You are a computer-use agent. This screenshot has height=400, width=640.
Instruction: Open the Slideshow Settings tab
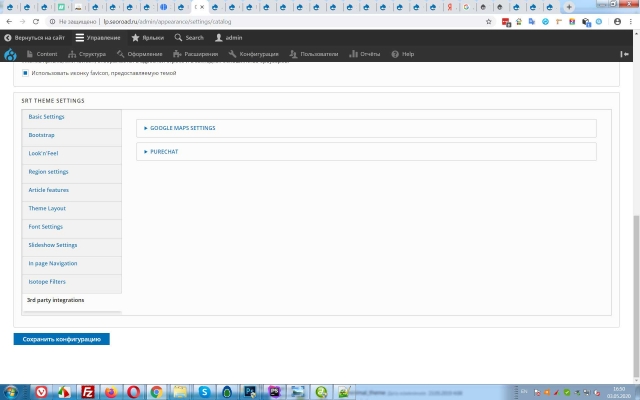(x=52, y=245)
